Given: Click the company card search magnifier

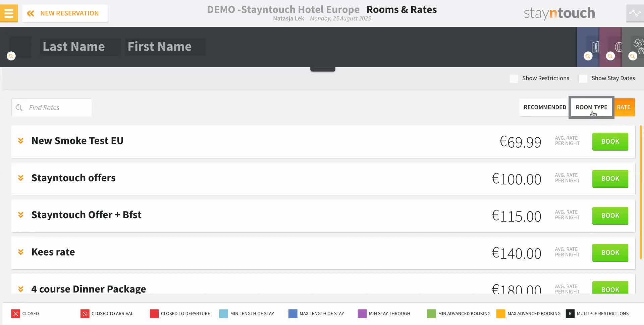Looking at the screenshot, I should [x=588, y=56].
